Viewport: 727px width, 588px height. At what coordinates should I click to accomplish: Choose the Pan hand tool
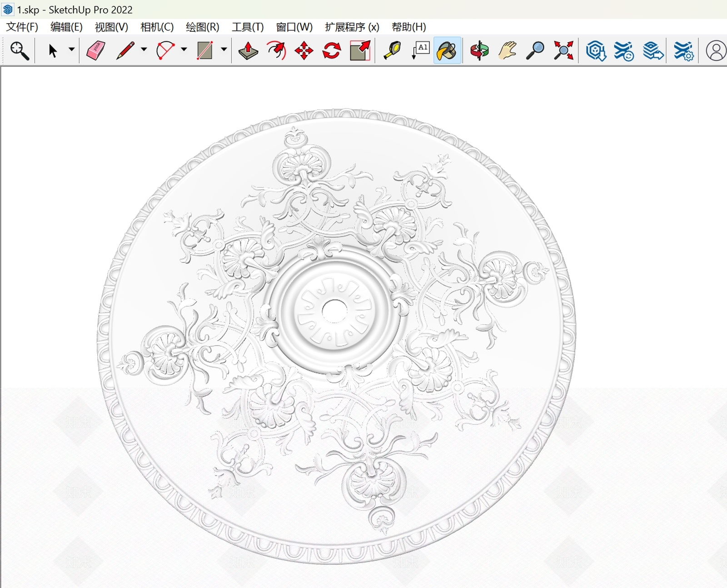point(508,50)
